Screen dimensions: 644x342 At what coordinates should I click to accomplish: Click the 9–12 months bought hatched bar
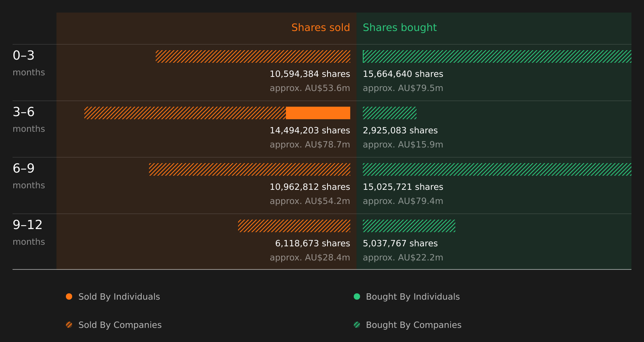tap(409, 226)
